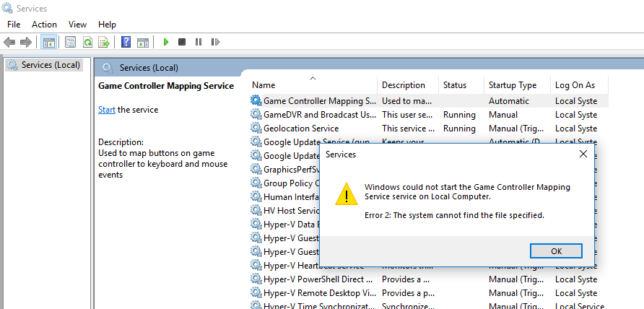
Task: Open the Action menu
Action: (x=44, y=25)
